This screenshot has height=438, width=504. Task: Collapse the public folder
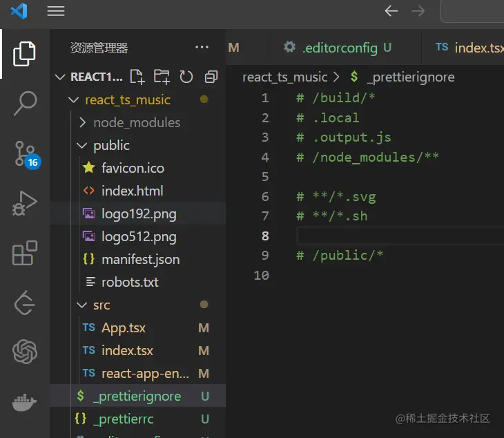tap(82, 145)
